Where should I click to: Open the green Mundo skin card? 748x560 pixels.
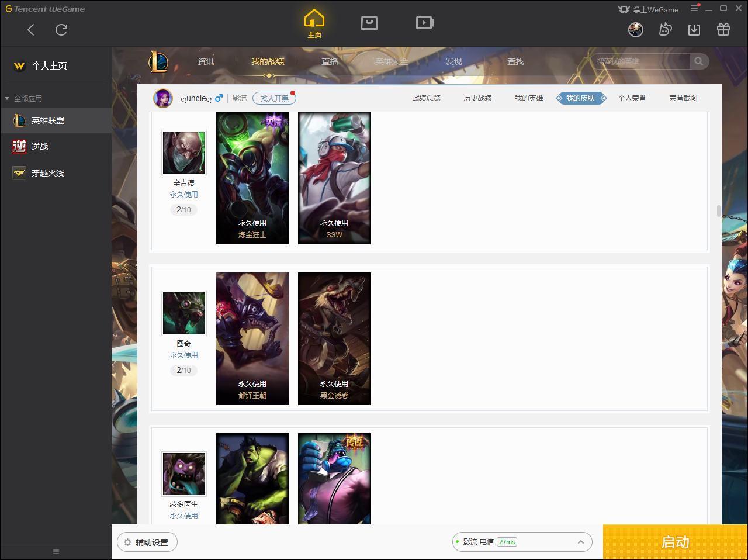(x=252, y=479)
